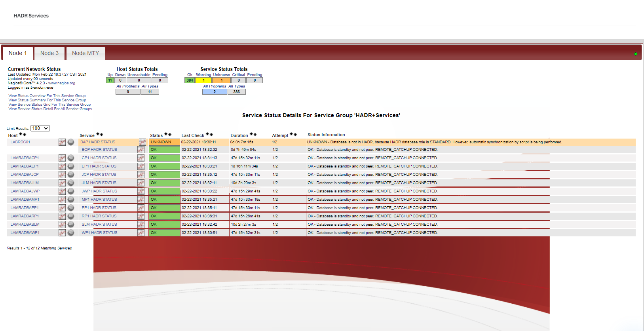Switch to the Node 3 tab
Screen dimensions: 644x331
tap(49, 53)
